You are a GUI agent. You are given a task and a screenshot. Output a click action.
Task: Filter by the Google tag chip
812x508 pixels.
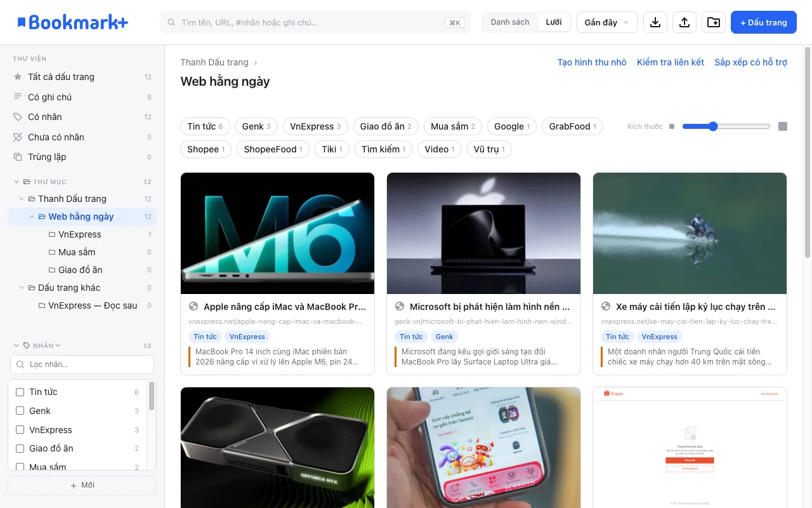point(512,126)
